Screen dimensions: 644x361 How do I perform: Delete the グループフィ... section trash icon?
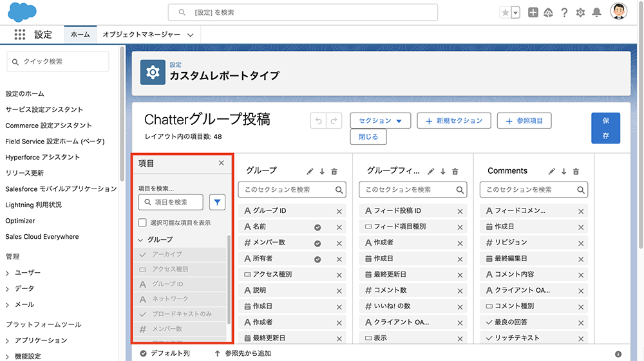pyautogui.click(x=455, y=171)
